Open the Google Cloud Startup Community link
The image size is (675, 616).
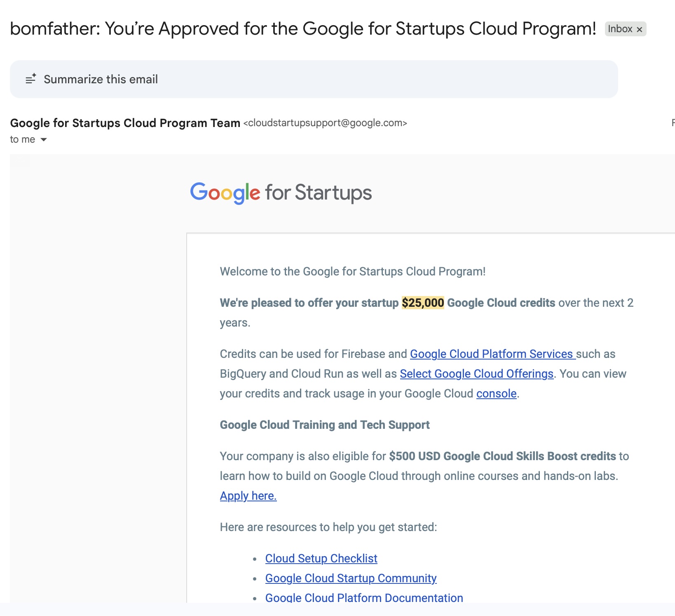(x=351, y=578)
